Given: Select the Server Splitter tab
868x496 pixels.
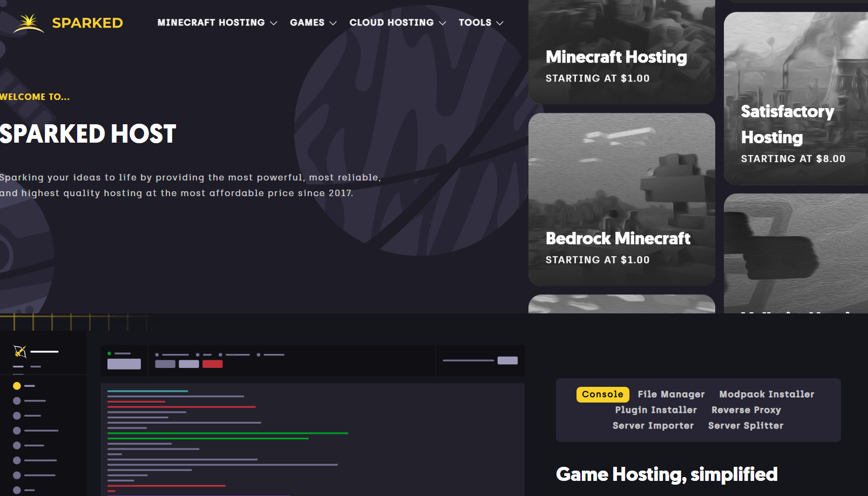Looking at the screenshot, I should click(x=745, y=426).
